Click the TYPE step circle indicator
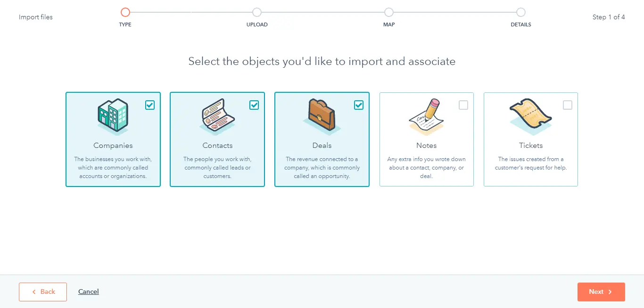Screen dimensions: 644x308 pyautogui.click(x=125, y=12)
